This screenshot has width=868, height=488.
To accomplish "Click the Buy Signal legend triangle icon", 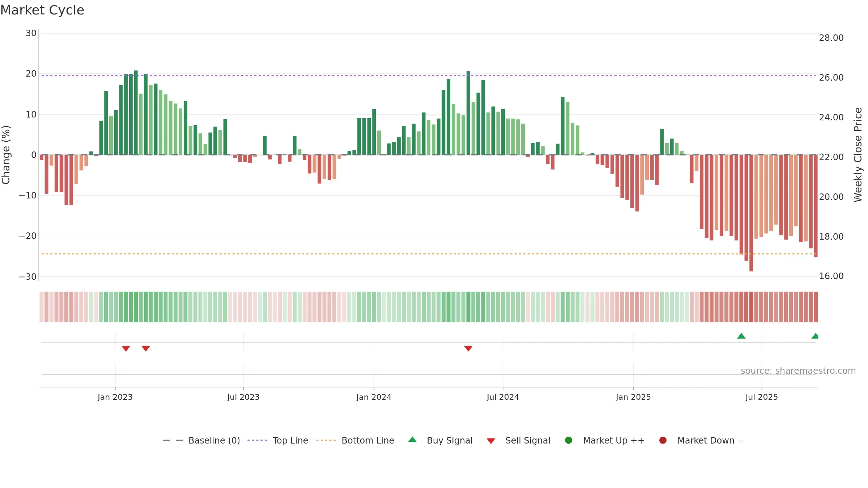I will coord(412,440).
